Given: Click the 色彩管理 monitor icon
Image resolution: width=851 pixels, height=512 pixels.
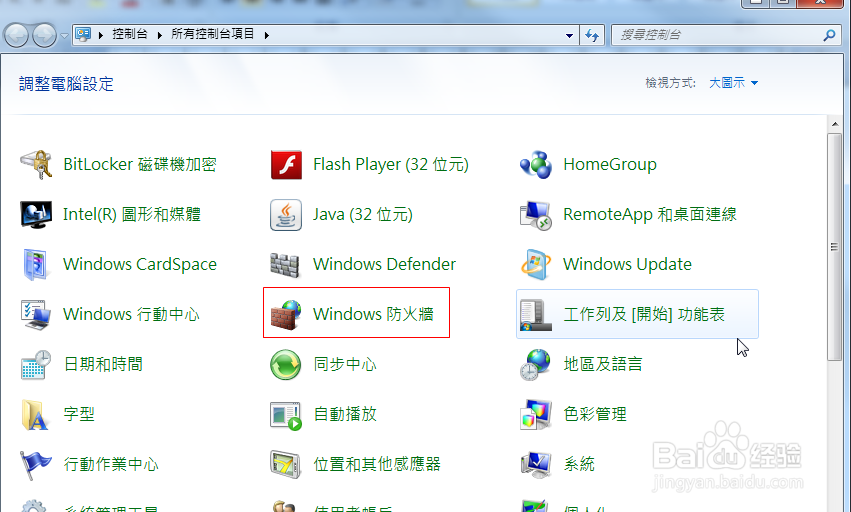Looking at the screenshot, I should (536, 415).
